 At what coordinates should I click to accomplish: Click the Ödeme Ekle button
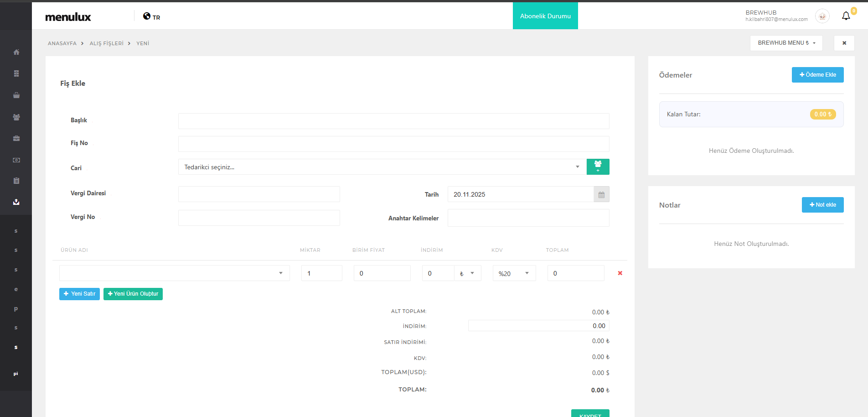click(817, 75)
